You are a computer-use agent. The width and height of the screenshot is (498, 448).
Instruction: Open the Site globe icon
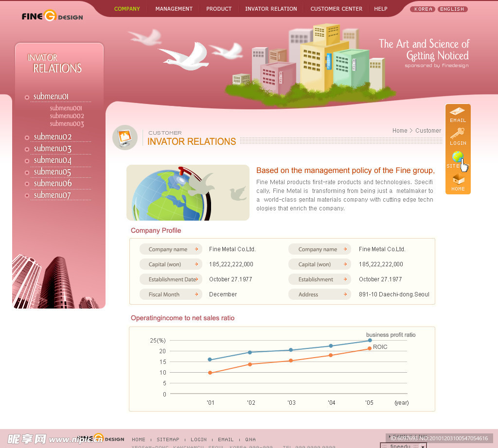(458, 157)
